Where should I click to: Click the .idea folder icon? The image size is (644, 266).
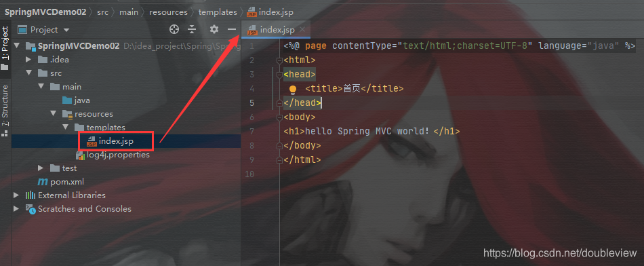tap(42, 60)
